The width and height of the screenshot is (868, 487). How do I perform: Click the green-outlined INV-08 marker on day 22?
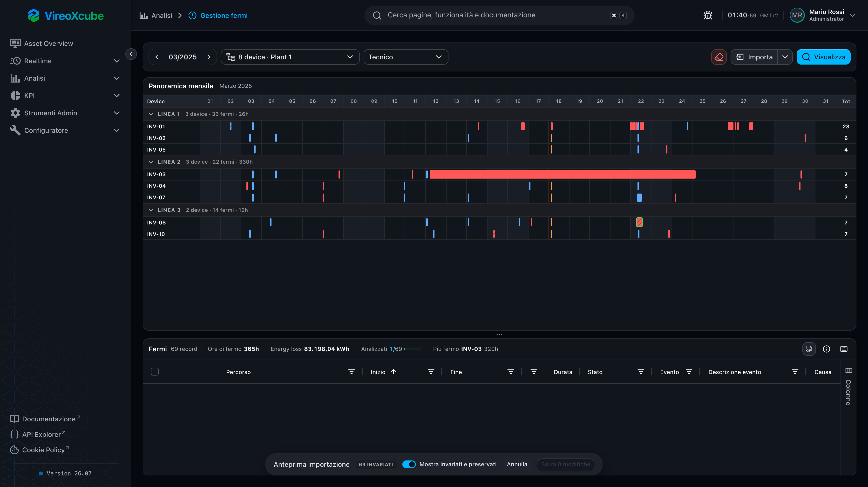639,222
